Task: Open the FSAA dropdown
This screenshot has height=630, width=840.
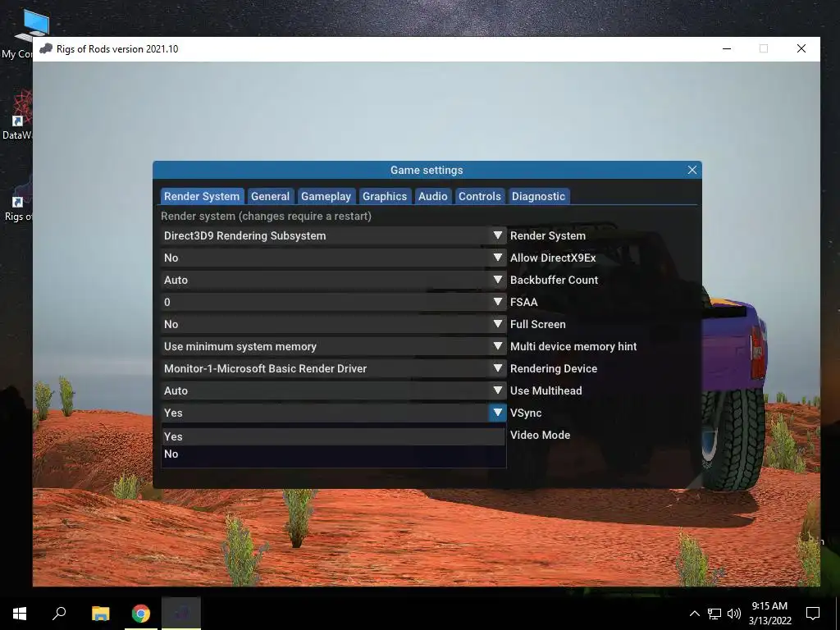Action: [333, 302]
